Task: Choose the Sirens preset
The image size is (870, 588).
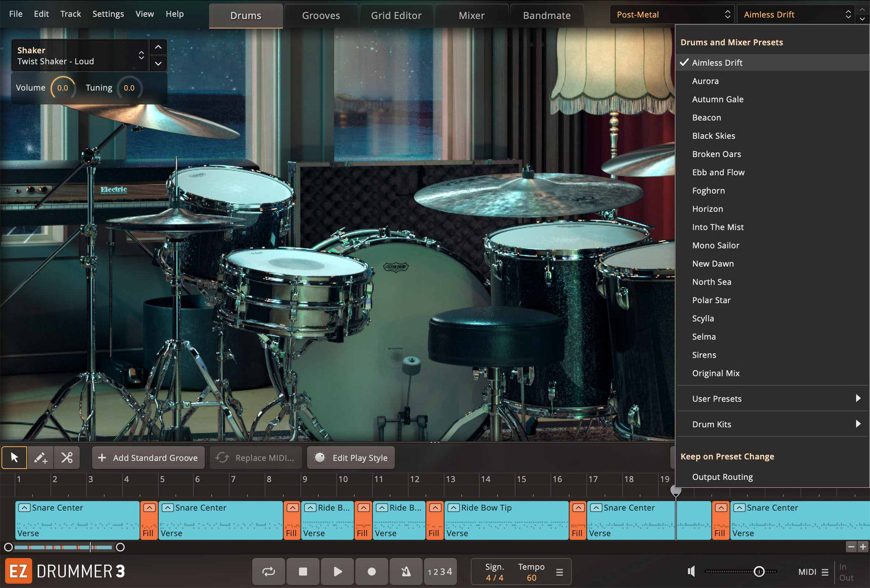Action: pyautogui.click(x=772, y=355)
